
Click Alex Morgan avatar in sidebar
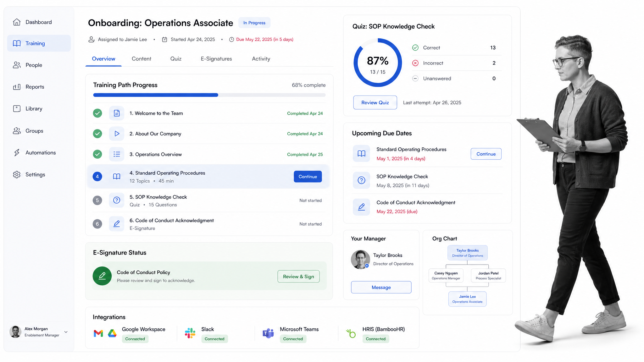pos(15,332)
